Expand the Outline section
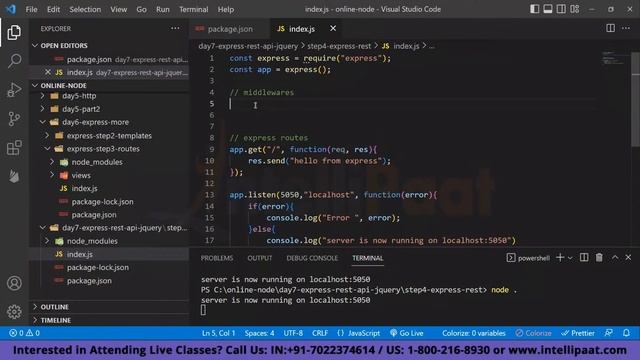Screen dimensions: 640x360 pyautogui.click(x=35, y=307)
